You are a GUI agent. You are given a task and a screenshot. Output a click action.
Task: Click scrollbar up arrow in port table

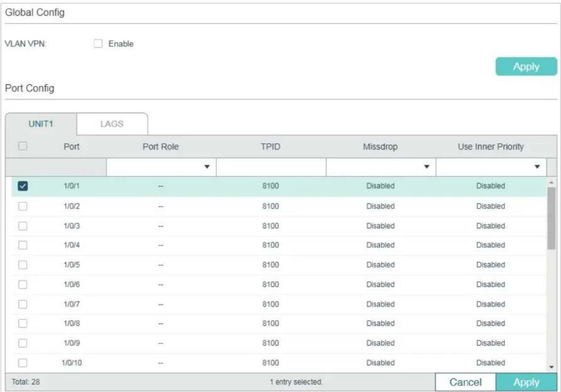click(x=552, y=183)
